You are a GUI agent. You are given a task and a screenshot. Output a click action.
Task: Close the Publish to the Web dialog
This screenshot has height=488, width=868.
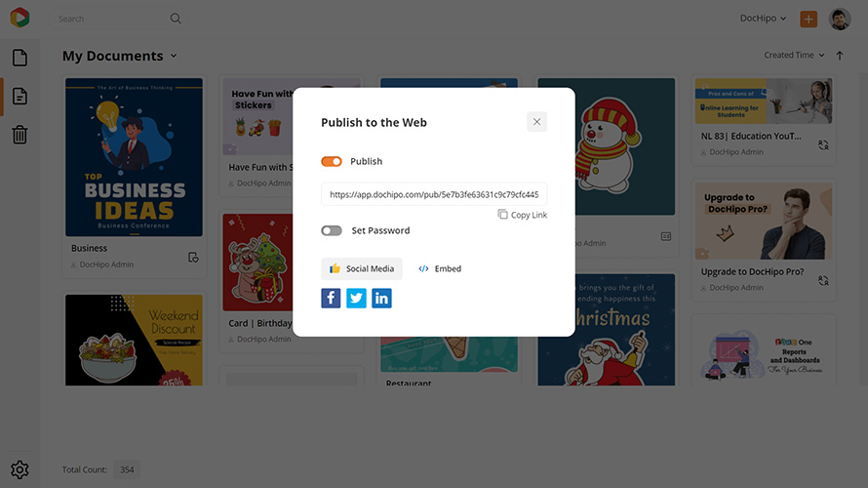(536, 122)
